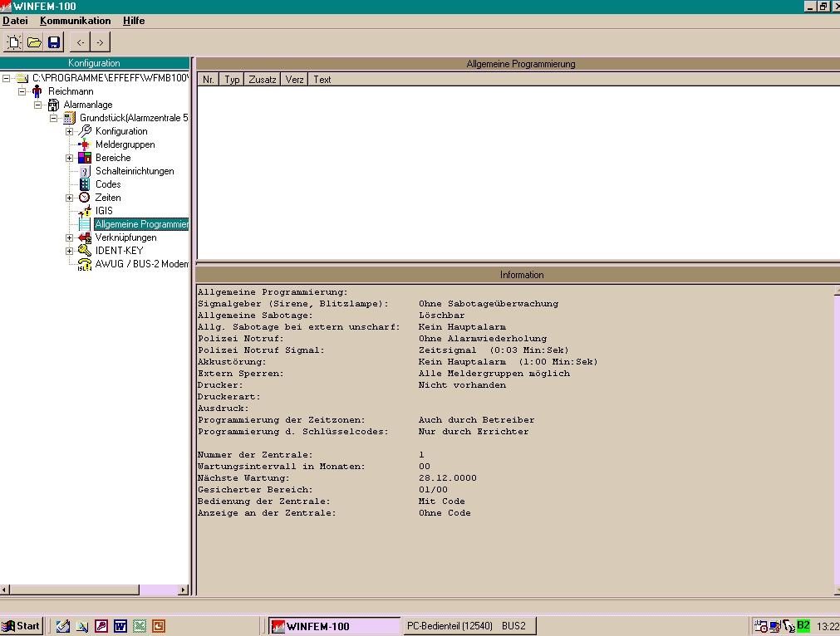Click the Open folder toolbar icon

(34, 42)
